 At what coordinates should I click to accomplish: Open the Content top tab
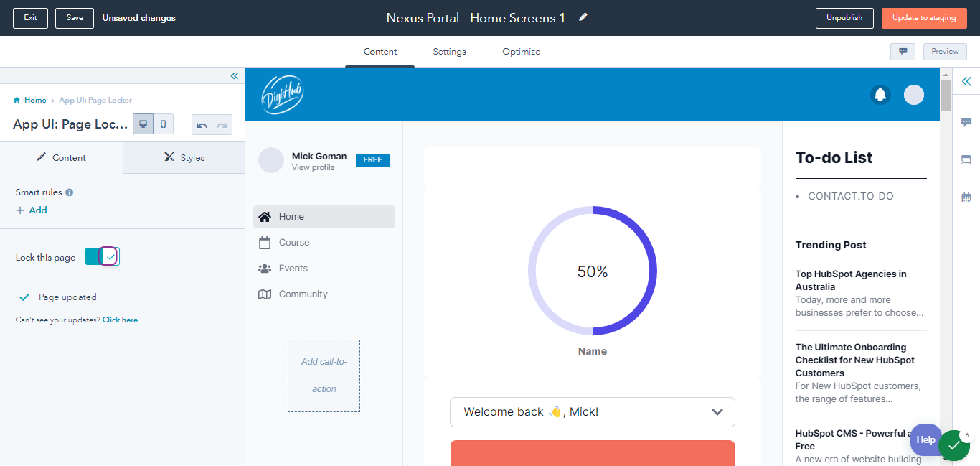click(380, 52)
